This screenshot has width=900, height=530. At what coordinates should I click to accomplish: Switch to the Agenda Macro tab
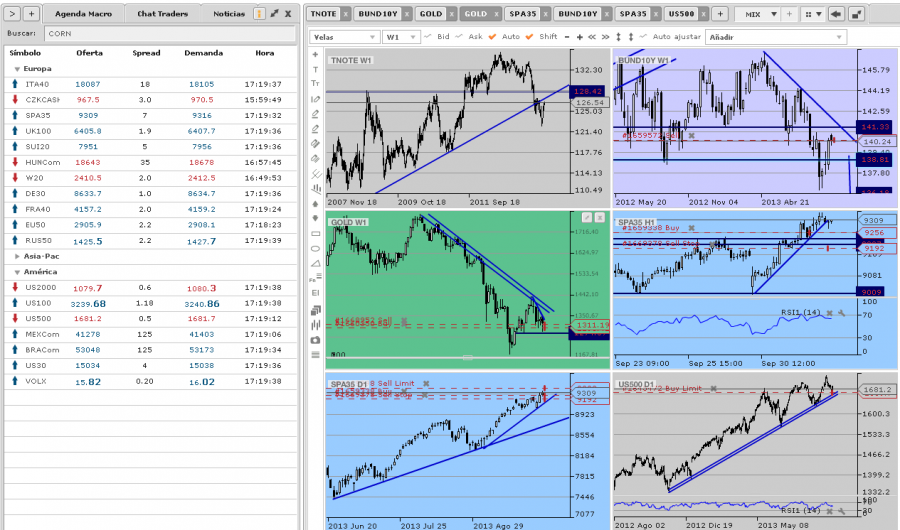point(85,14)
